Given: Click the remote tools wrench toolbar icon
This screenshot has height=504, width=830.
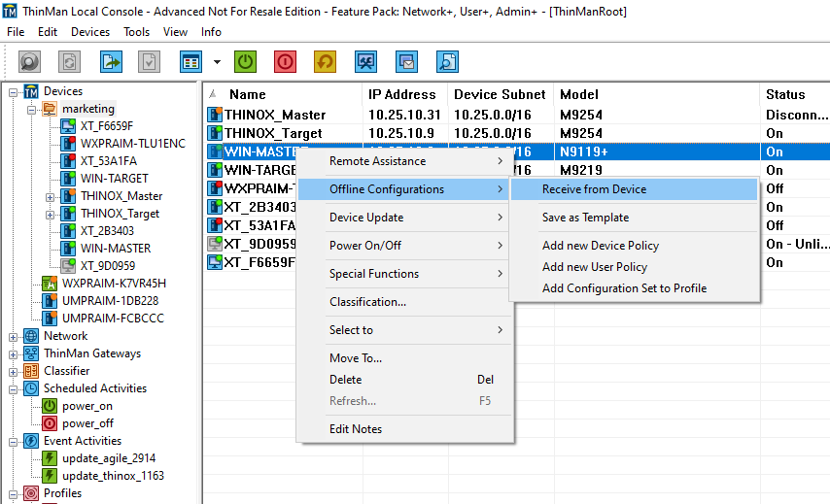Looking at the screenshot, I should [365, 62].
